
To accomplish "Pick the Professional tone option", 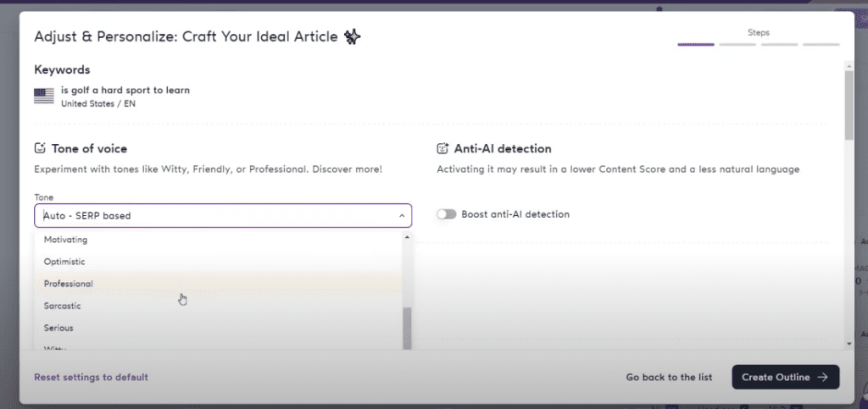I will [69, 284].
